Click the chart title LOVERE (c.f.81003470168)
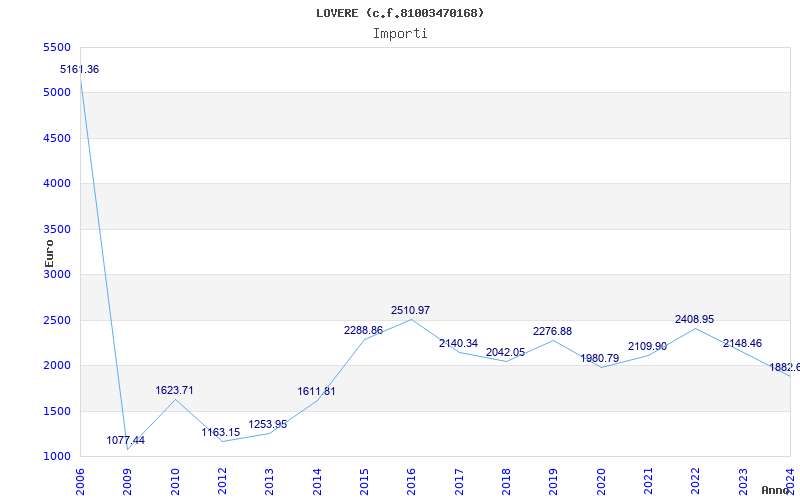Screen dimensions: 800x500 pyautogui.click(x=400, y=13)
